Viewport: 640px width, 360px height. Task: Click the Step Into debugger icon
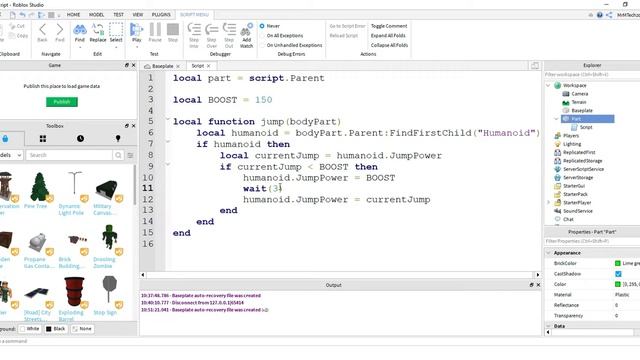194,30
